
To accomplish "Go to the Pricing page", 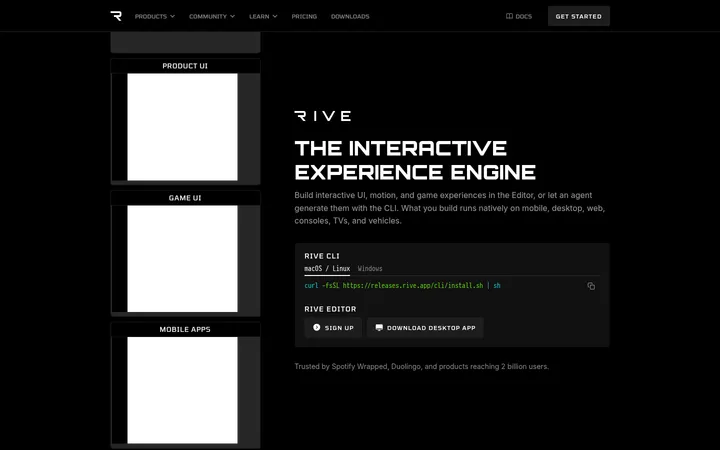I will pos(304,17).
